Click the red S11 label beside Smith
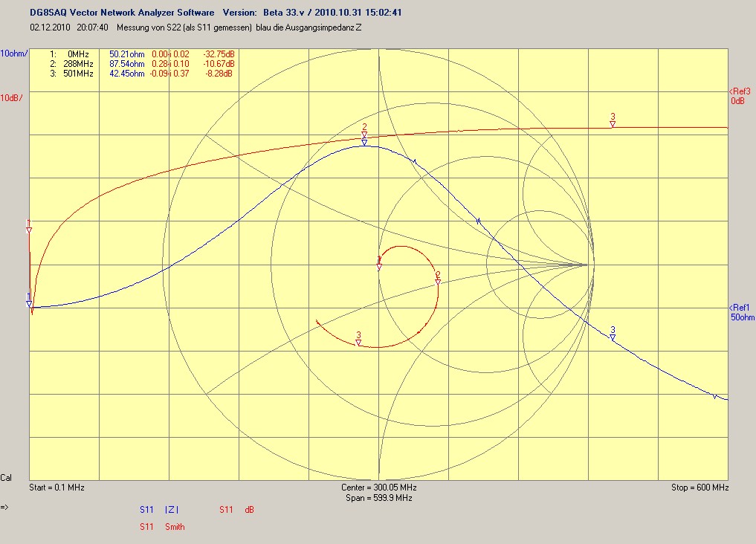This screenshot has height=544, width=756. (x=146, y=527)
